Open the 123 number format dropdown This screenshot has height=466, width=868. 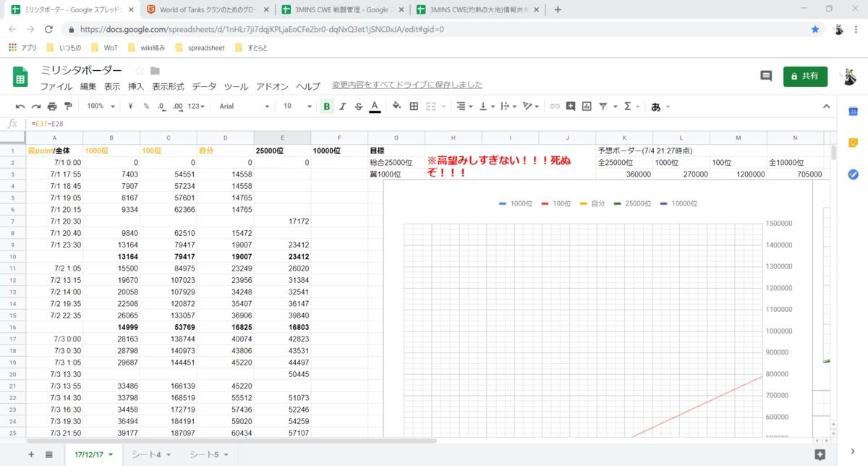[197, 106]
